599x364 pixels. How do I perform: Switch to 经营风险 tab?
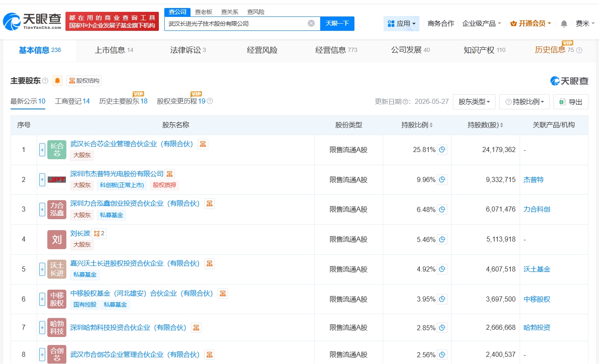(262, 50)
